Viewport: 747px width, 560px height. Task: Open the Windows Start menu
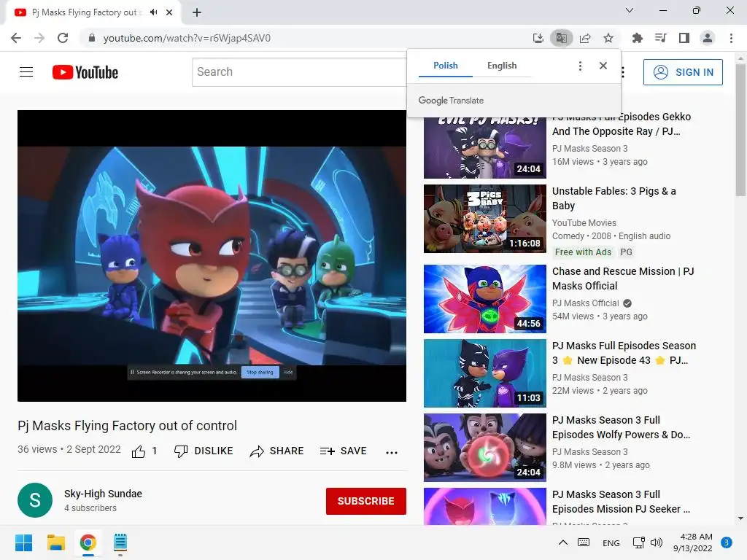pyautogui.click(x=23, y=542)
